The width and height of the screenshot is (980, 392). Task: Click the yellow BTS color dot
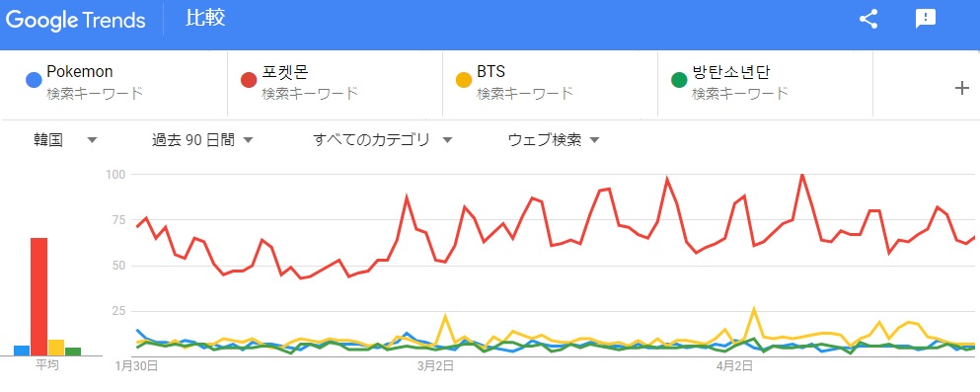pos(464,81)
